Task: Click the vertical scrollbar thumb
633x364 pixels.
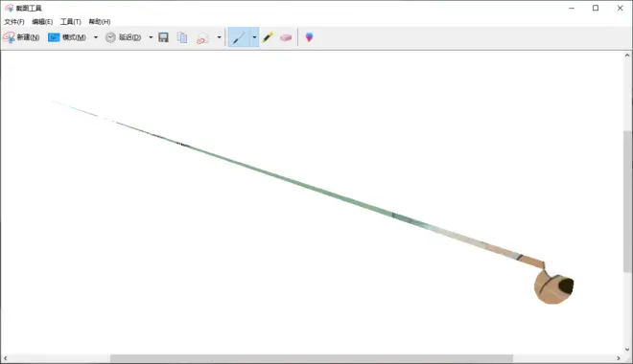Action: pyautogui.click(x=627, y=201)
